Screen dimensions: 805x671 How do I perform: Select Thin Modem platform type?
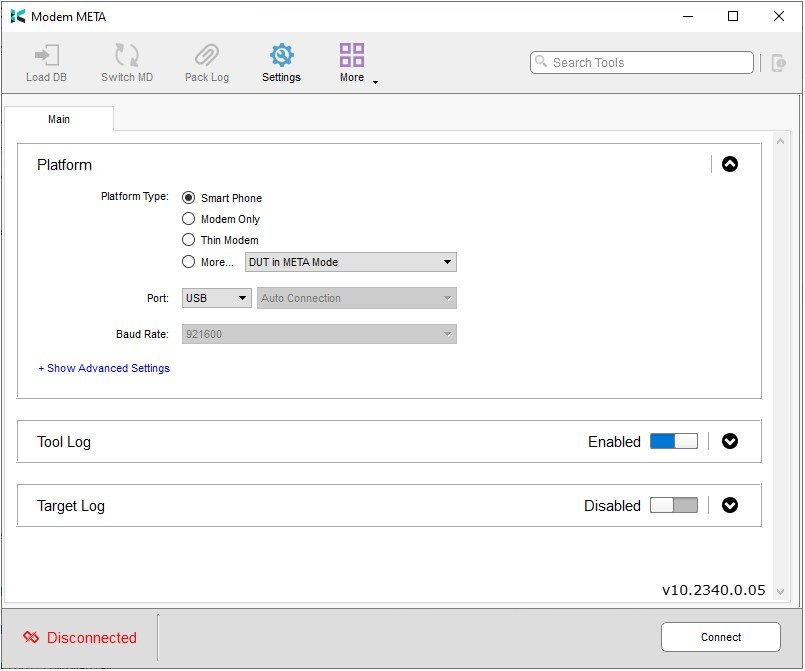(188, 240)
